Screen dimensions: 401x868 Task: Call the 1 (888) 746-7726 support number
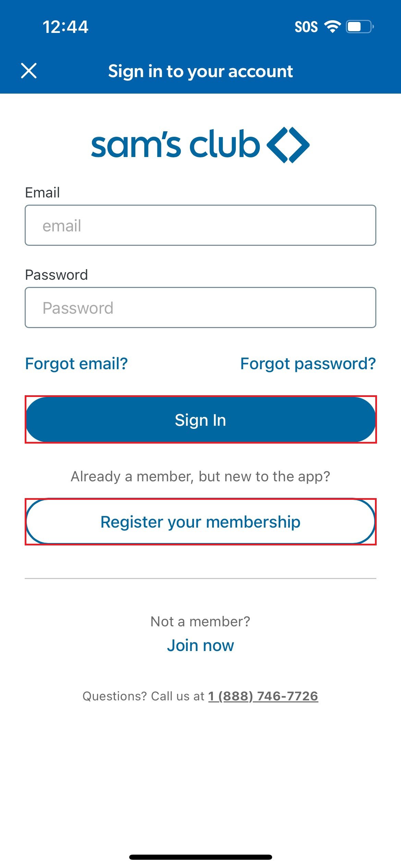point(263,696)
